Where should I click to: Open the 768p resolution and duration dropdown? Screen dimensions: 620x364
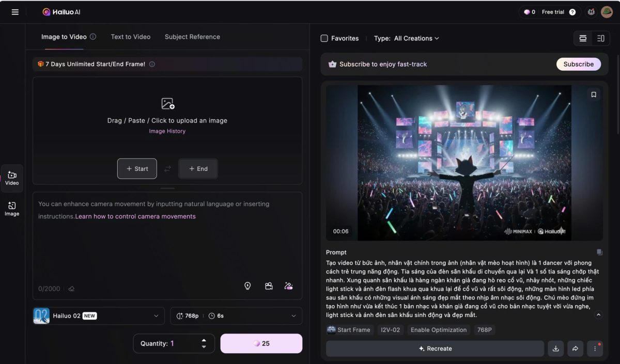click(236, 315)
